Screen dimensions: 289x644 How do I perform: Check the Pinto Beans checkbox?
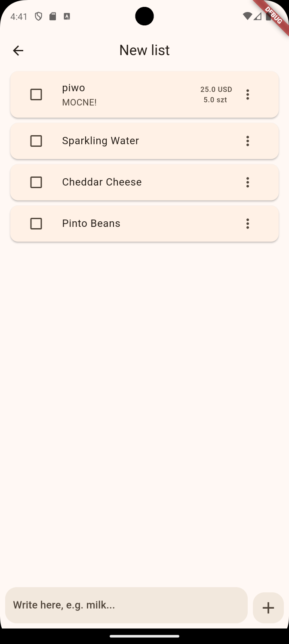click(x=36, y=223)
